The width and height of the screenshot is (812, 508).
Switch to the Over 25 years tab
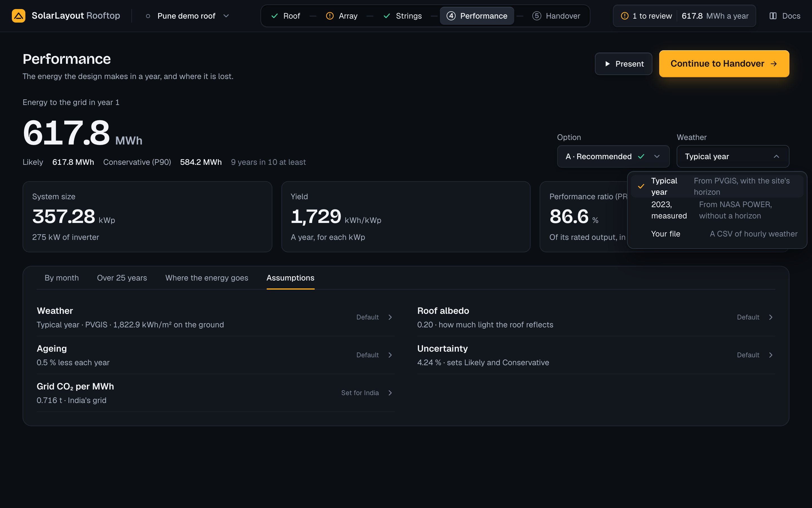click(x=122, y=278)
